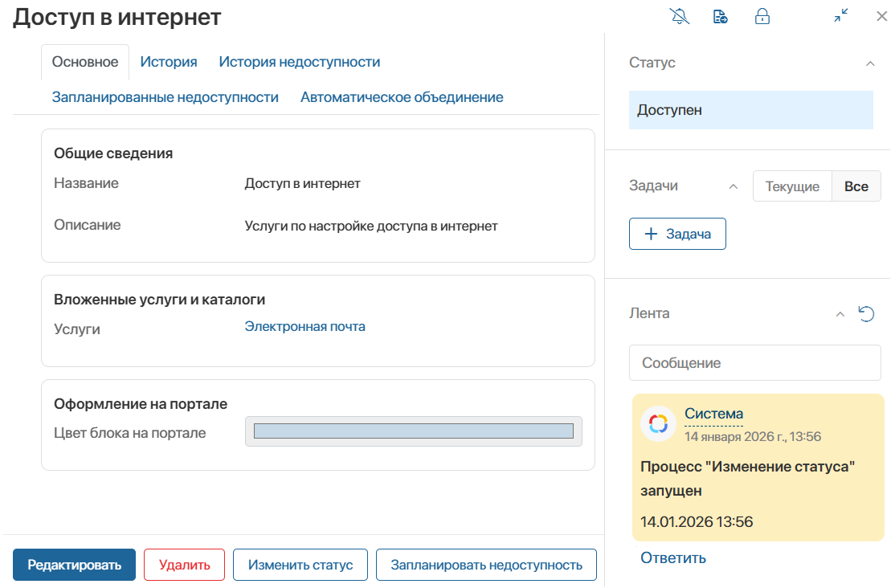Click the Вложенные услуги и каталоги heading

(x=159, y=299)
